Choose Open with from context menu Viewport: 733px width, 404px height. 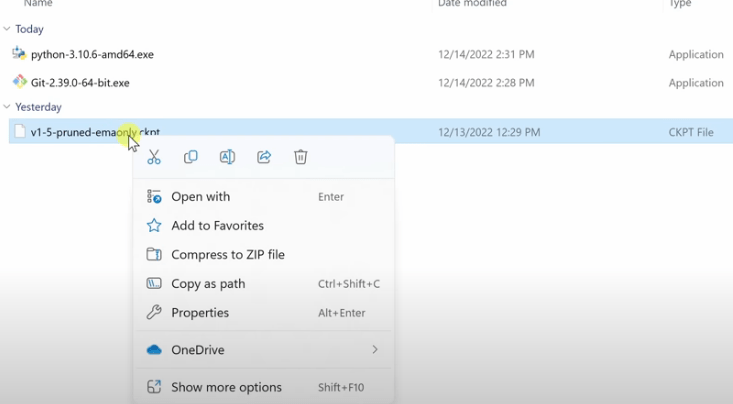coord(200,197)
